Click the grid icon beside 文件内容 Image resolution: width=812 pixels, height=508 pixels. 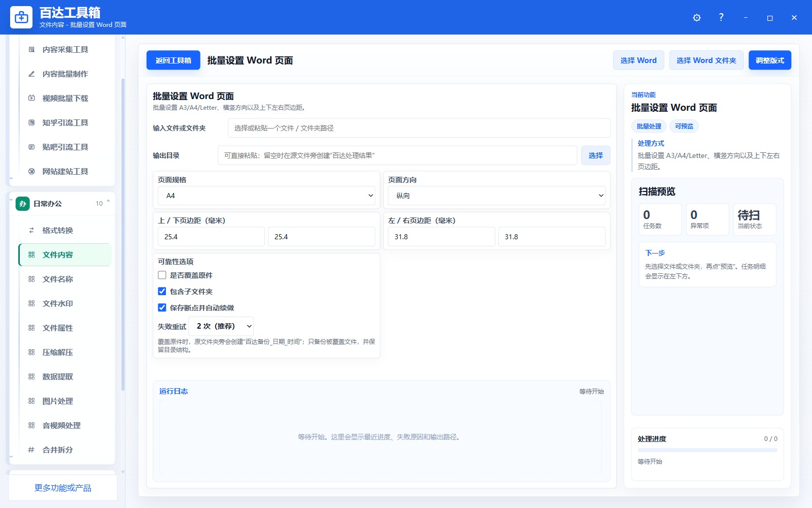click(x=31, y=255)
